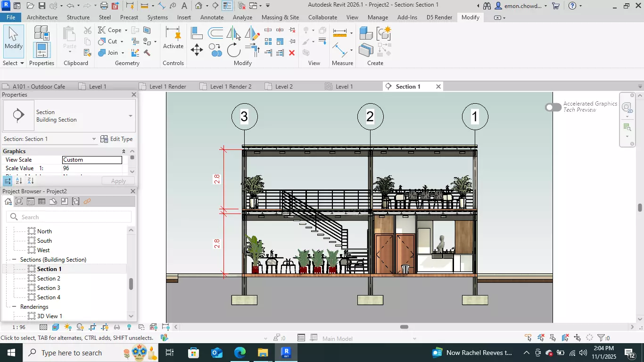This screenshot has width=644, height=362.
Task: Switch to A101 - Outdoor Cafe sheet tab
Action: (x=39, y=87)
